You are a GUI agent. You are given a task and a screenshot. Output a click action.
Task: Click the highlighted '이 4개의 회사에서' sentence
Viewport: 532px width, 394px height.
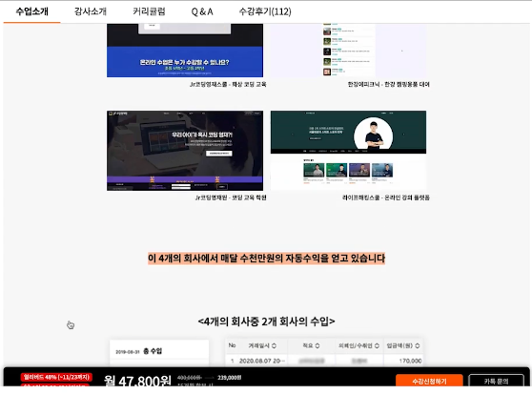tap(266, 259)
